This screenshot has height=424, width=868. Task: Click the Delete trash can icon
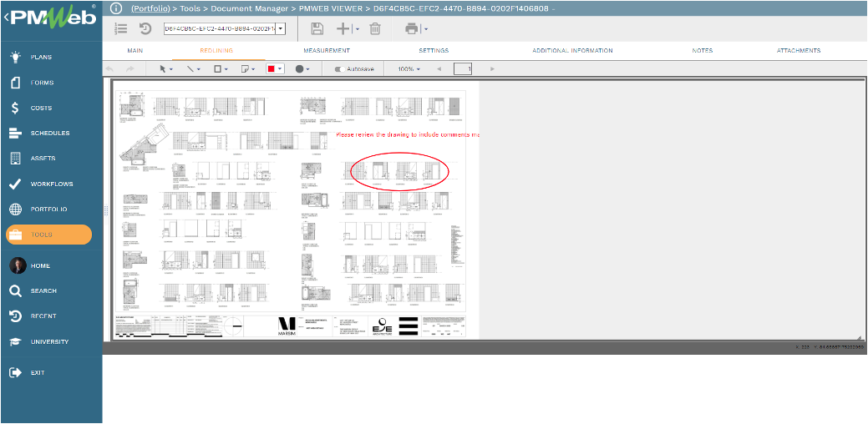tap(375, 28)
